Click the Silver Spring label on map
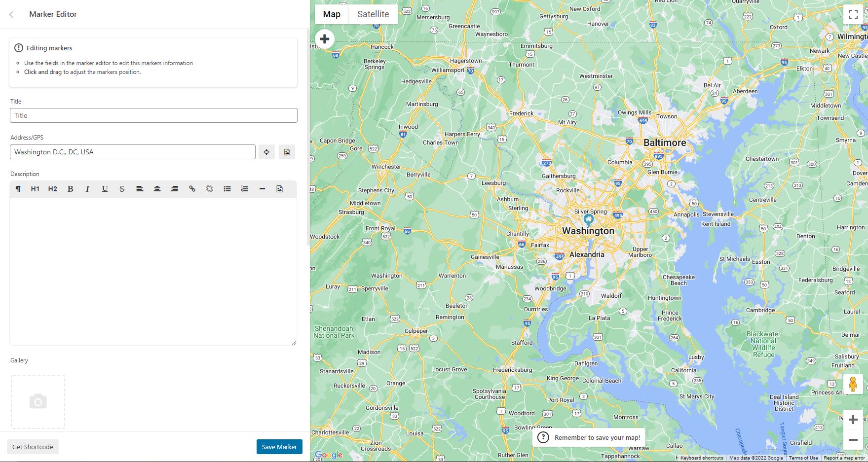 [x=591, y=212]
